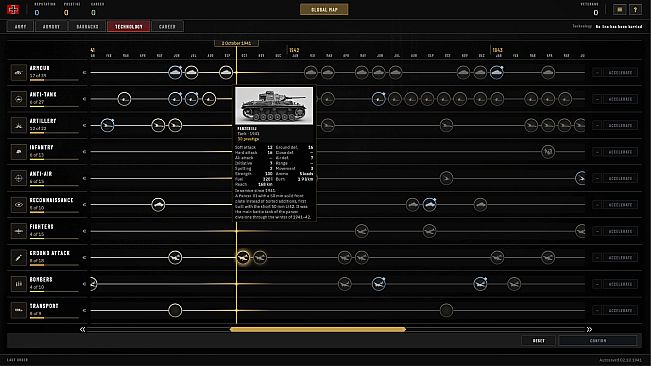651x366 pixels.
Task: Click the Anti-Tank category icon
Action: click(x=18, y=99)
